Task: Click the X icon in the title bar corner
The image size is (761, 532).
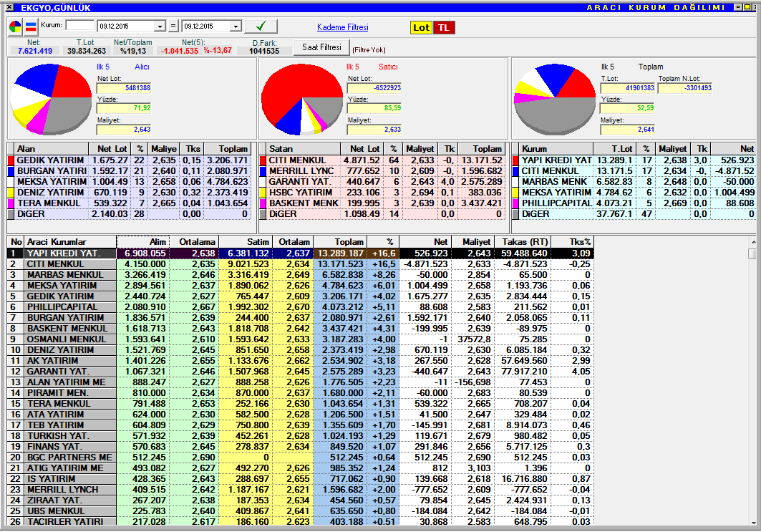Action: 9,6
